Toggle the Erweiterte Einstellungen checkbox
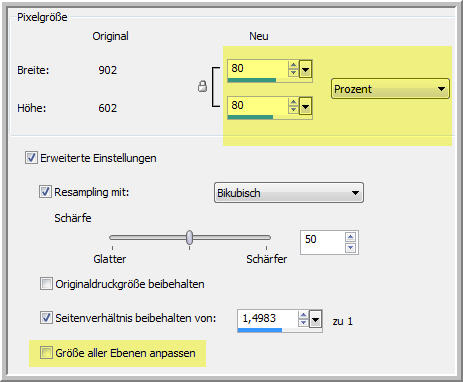This screenshot has height=382, width=463. tap(31, 157)
